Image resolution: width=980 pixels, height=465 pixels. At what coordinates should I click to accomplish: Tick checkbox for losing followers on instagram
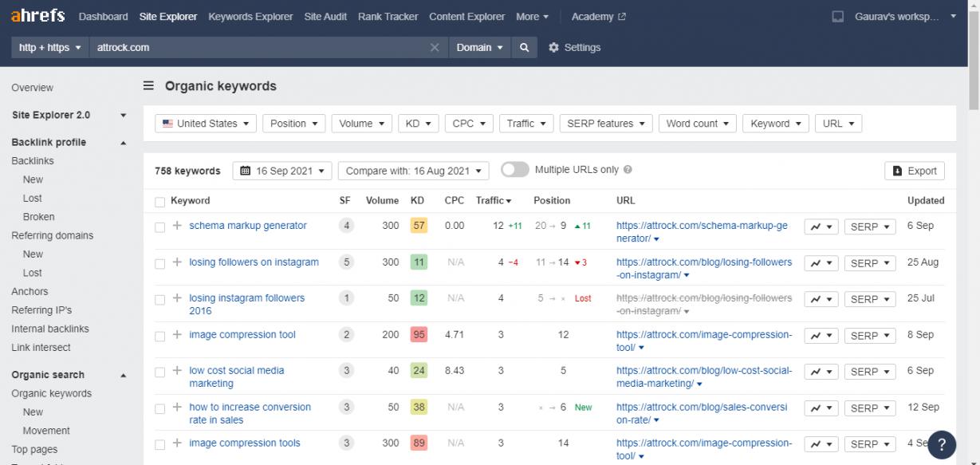tap(160, 263)
